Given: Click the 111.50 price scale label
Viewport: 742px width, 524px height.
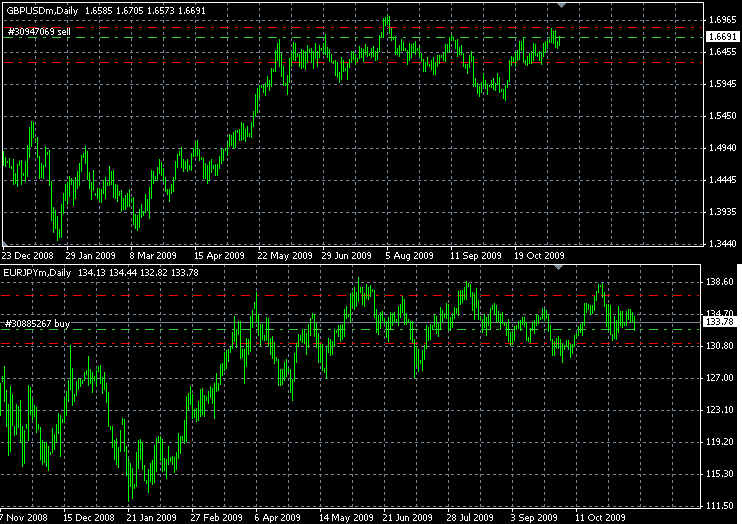Looking at the screenshot, I should click(x=720, y=506).
